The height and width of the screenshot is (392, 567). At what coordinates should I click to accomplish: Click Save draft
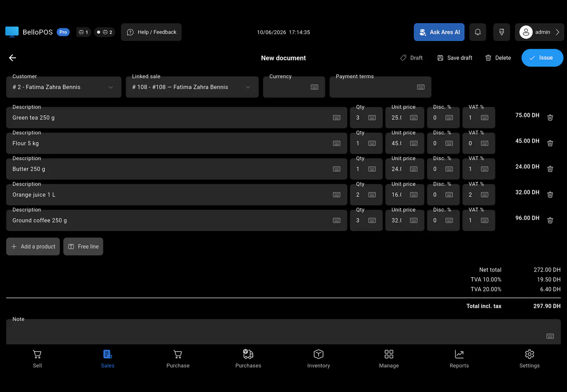pos(455,58)
